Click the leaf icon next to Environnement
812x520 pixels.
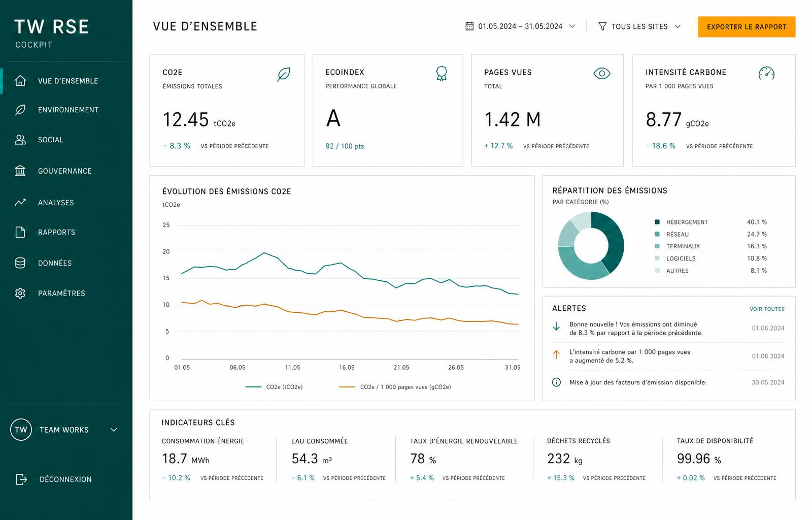click(x=20, y=110)
